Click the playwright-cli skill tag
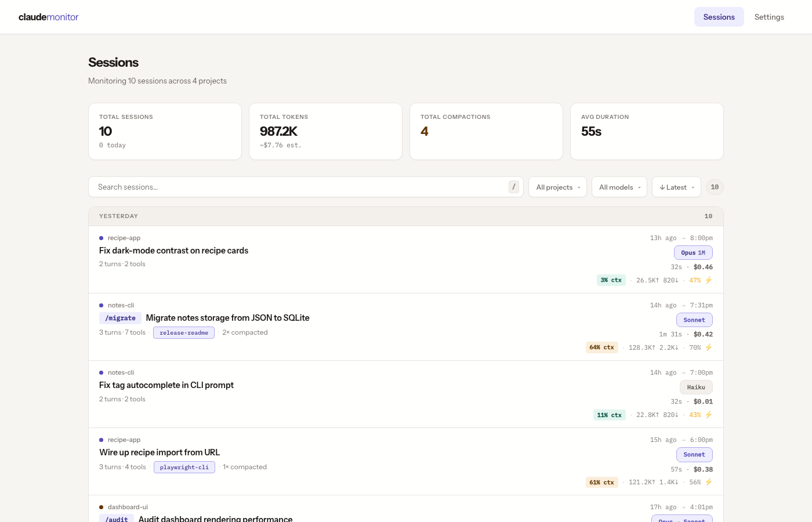Viewport: 812px width, 522px height. [184, 467]
